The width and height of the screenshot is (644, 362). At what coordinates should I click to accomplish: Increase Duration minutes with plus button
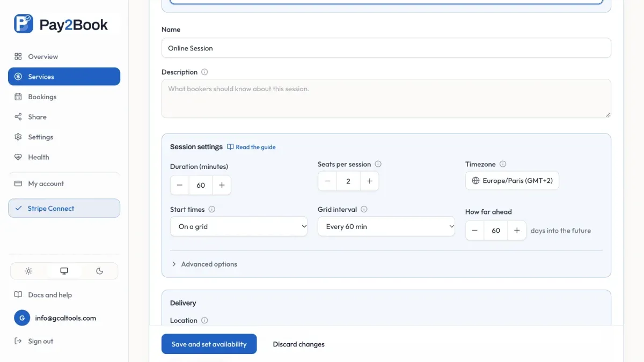point(222,185)
